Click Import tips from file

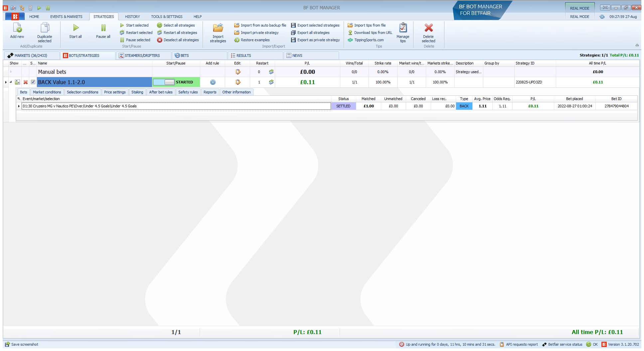(x=367, y=25)
